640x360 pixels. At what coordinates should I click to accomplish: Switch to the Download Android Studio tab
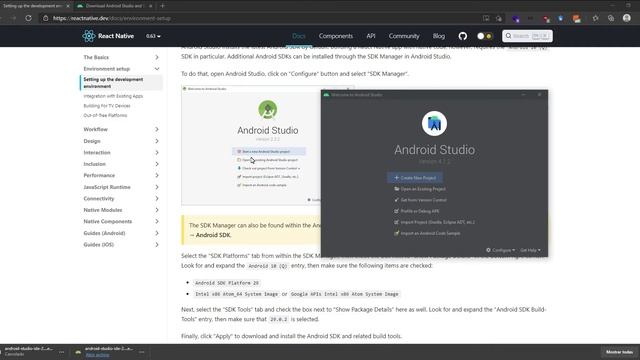point(114,6)
